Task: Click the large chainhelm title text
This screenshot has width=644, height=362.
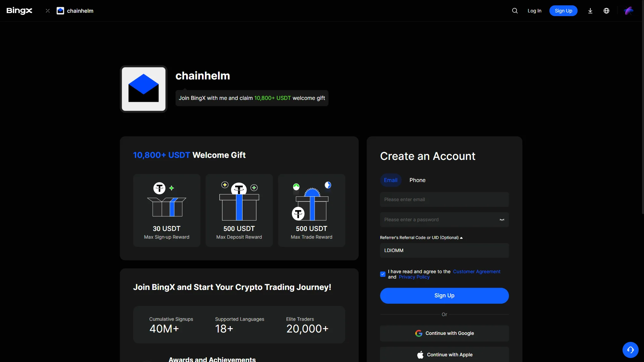Action: click(x=203, y=76)
